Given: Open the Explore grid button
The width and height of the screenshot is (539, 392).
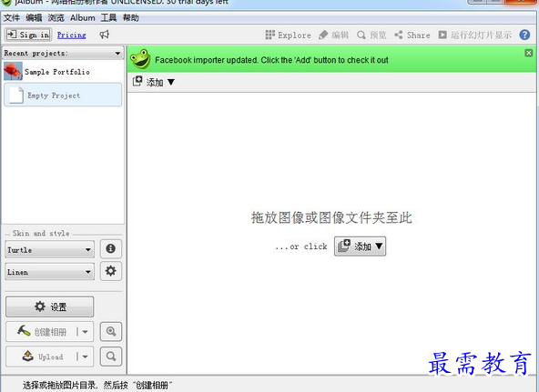Looking at the screenshot, I should (288, 35).
